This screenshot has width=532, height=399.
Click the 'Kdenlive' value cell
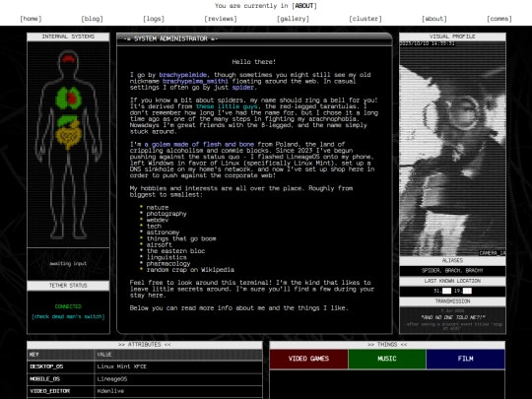point(178,391)
